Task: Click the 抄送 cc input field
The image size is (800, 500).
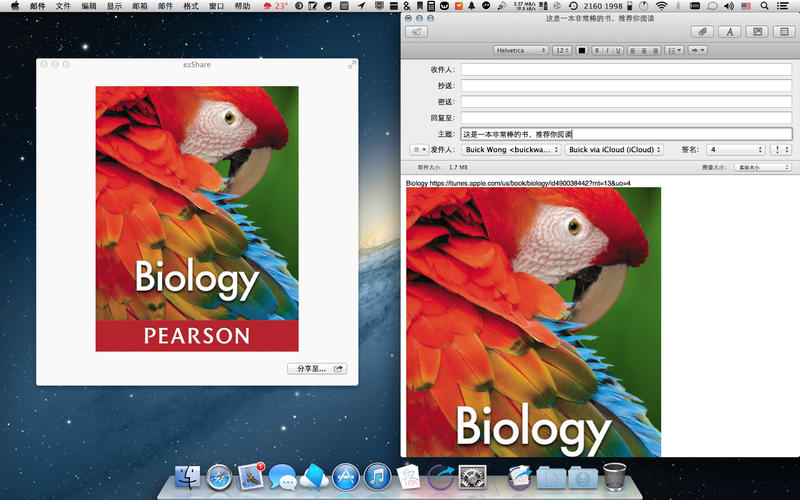Action: 627,85
